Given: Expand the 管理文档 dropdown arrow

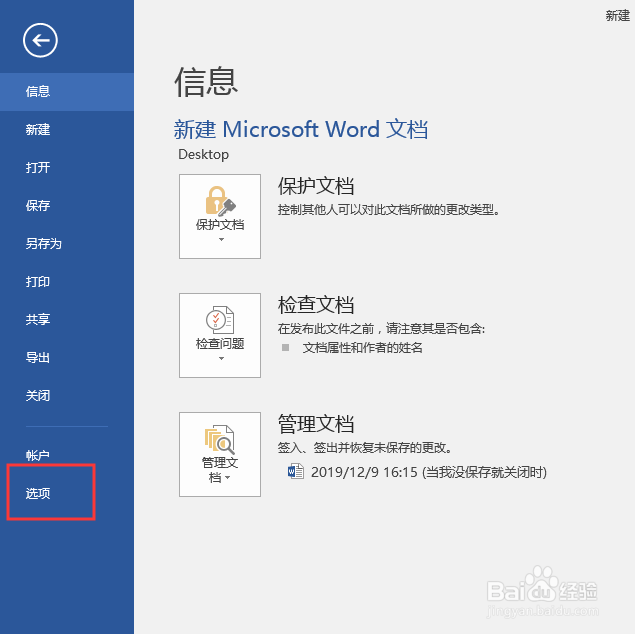Looking at the screenshot, I should (x=228, y=478).
